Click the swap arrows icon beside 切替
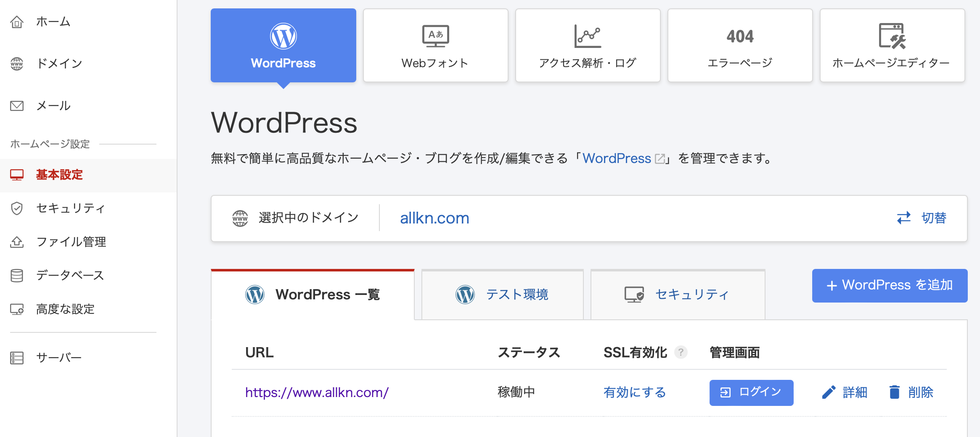980x437 pixels. coord(904,218)
